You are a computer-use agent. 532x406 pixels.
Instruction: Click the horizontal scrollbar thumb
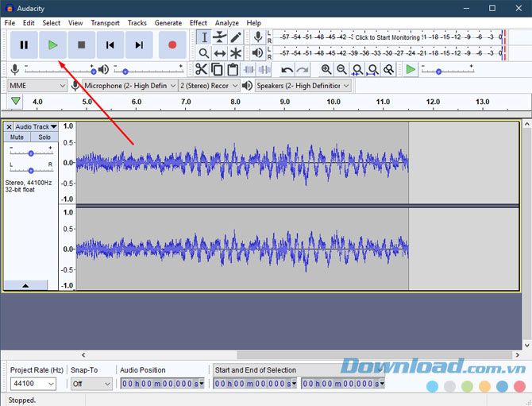374,355
